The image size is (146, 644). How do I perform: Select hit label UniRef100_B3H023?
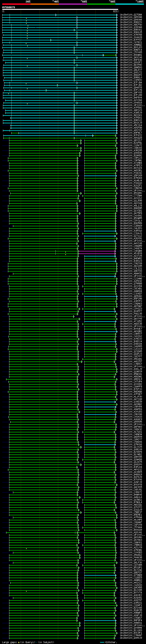(131, 261)
